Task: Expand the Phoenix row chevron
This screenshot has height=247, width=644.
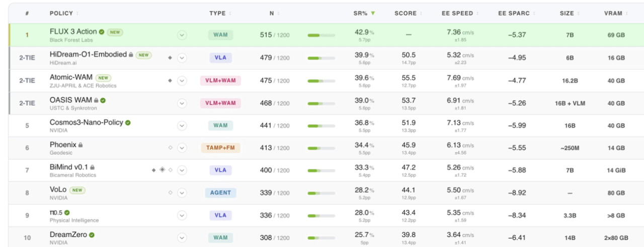Action: (x=182, y=148)
